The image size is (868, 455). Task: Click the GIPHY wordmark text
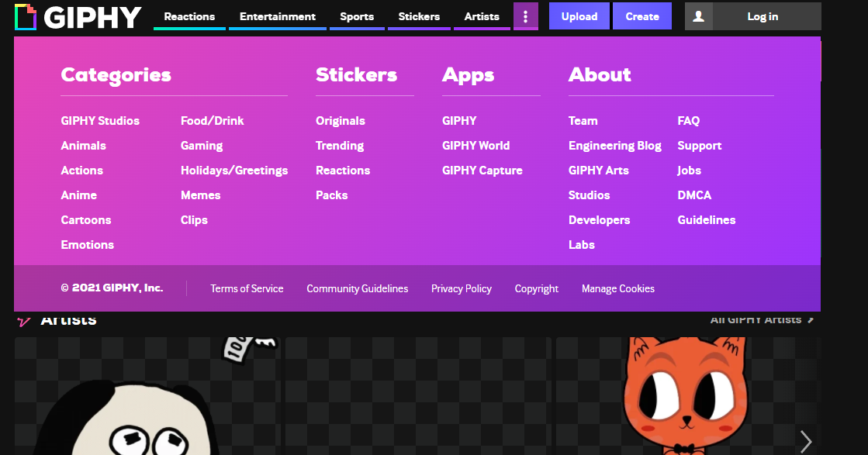tap(92, 17)
